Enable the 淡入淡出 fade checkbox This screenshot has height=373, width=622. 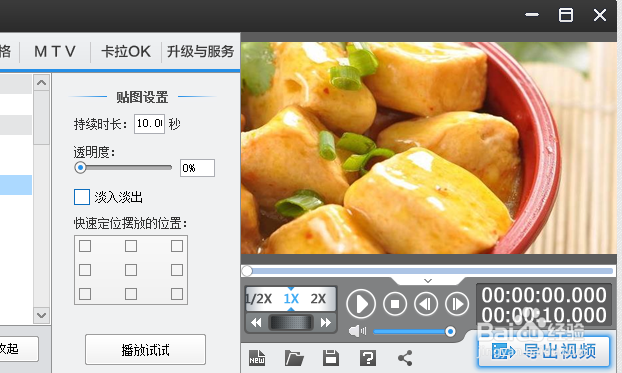(82, 197)
